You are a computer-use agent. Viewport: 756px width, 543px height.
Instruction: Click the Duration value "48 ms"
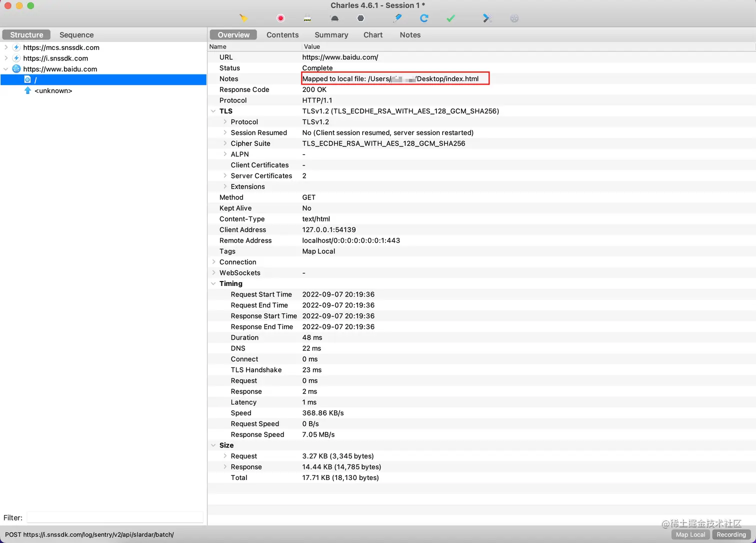click(x=312, y=337)
